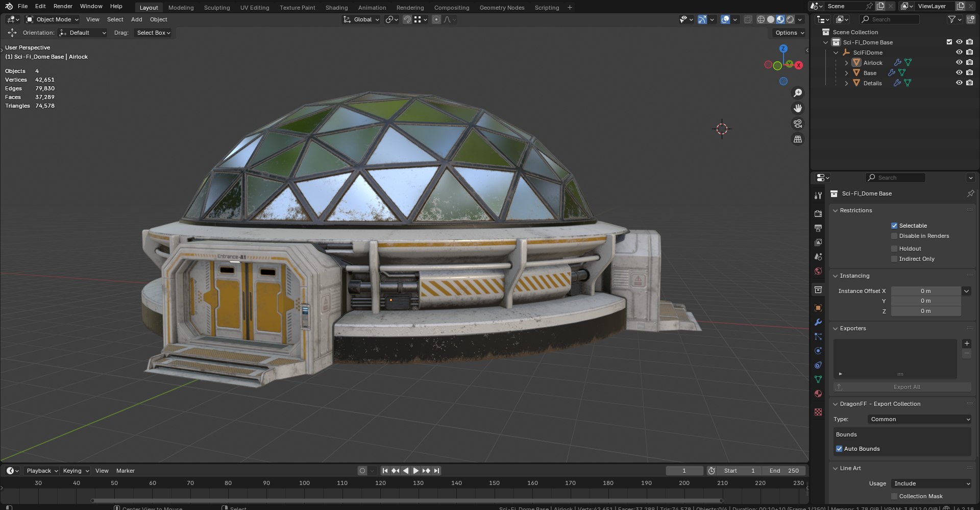
Task: Select material preview viewport shading
Action: 780,19
